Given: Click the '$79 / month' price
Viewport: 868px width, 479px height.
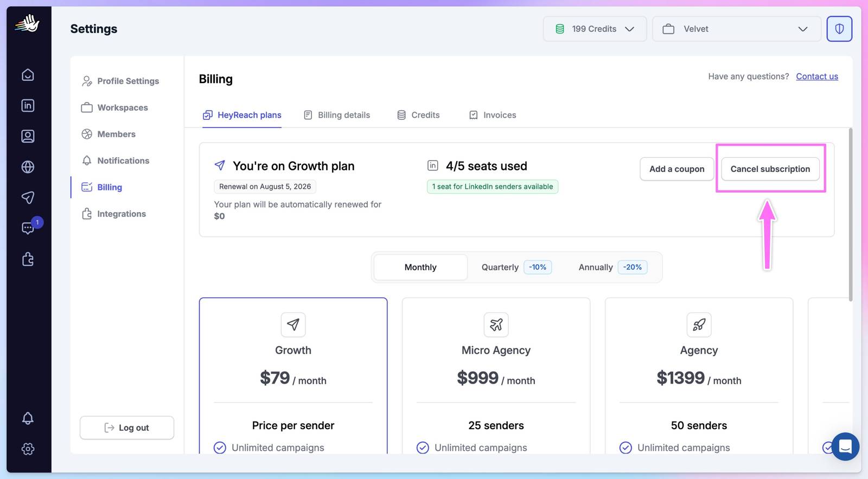Looking at the screenshot, I should pyautogui.click(x=293, y=378).
